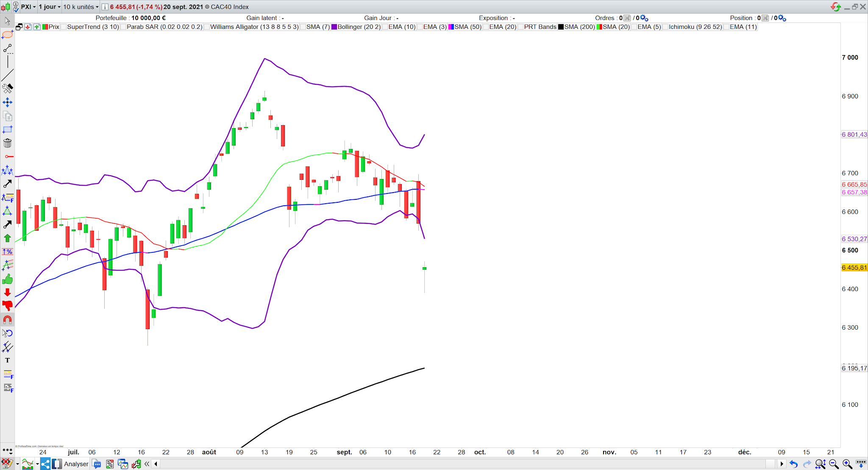868x470 pixels.
Task: Enable the EMA (20) checkbox
Action: click(486, 27)
